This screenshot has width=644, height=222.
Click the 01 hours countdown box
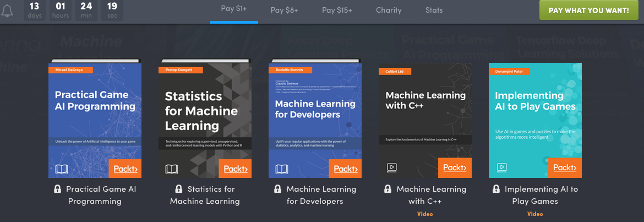tap(61, 10)
